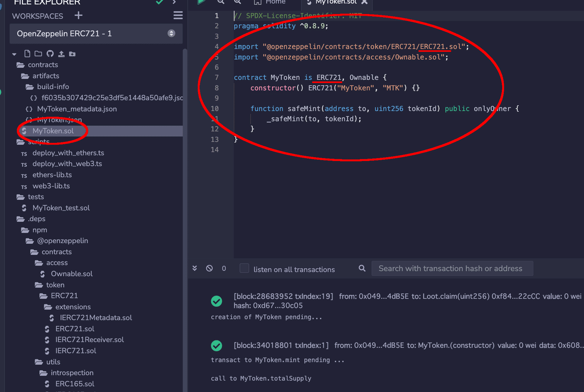Screen dimensions: 584x392
Task: Click editor line number 14
Action: 215,150
